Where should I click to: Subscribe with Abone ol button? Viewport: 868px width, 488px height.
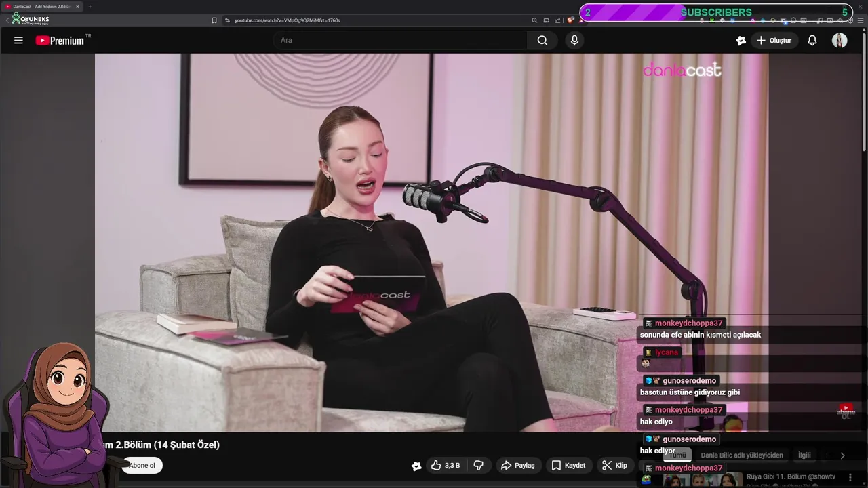pos(142,466)
